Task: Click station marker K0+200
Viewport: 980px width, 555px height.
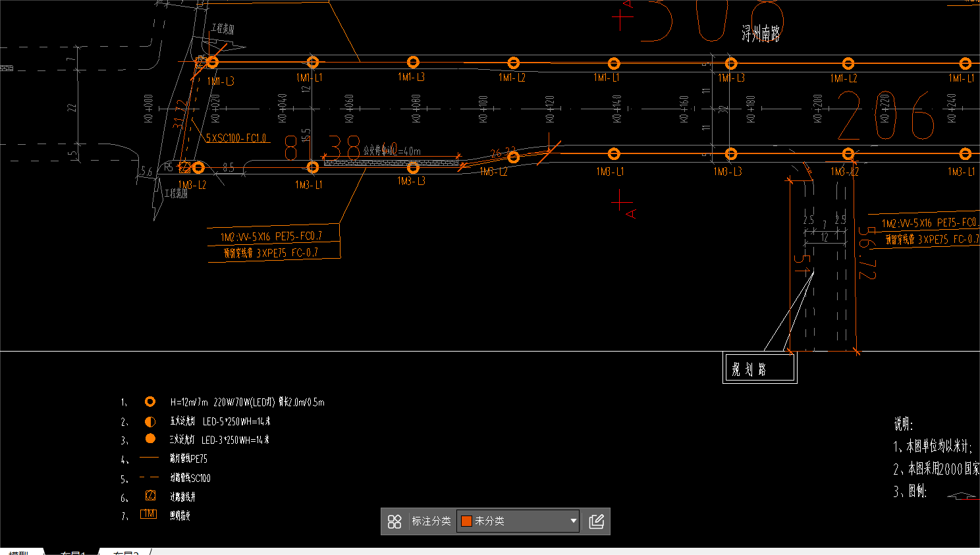Action: click(x=818, y=109)
